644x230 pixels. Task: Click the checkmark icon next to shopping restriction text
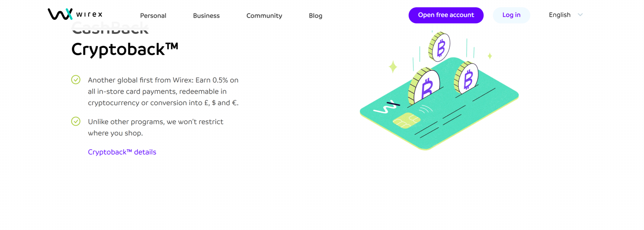pos(76,121)
